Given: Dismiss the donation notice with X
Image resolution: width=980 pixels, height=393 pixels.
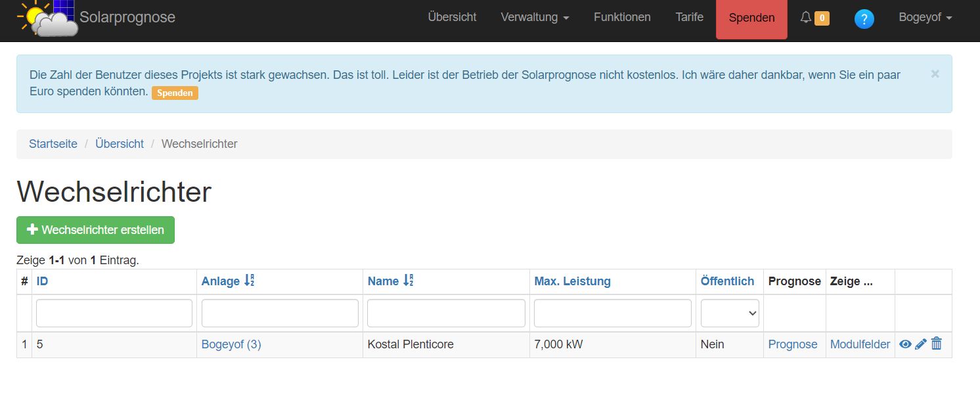Looking at the screenshot, I should [935, 74].
